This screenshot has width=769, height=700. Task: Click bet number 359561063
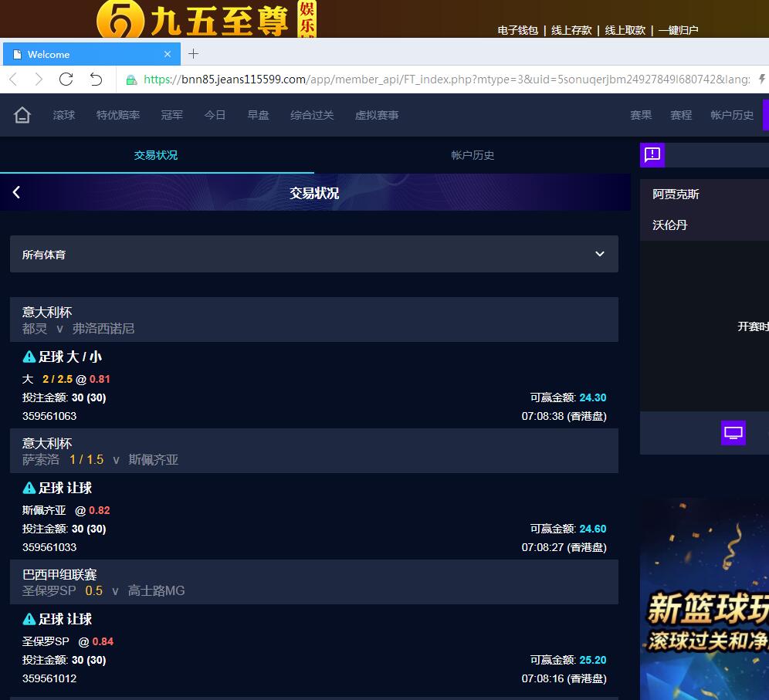49,416
